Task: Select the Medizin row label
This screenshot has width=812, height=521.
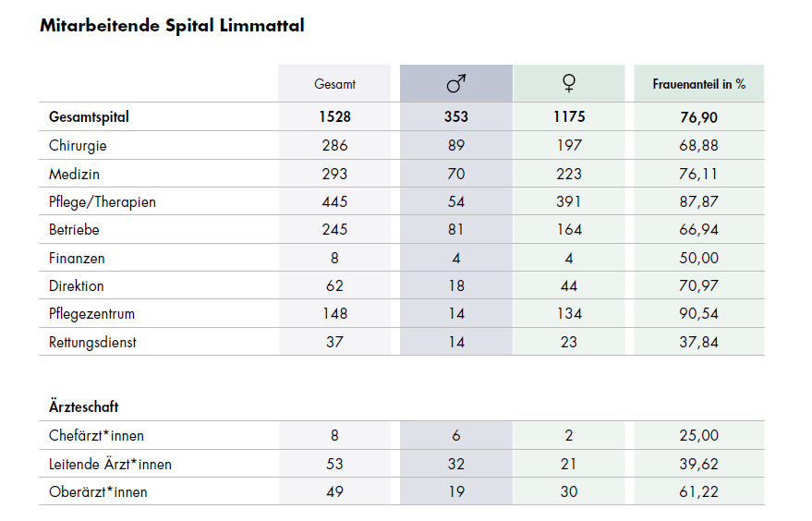Action: click(x=75, y=174)
